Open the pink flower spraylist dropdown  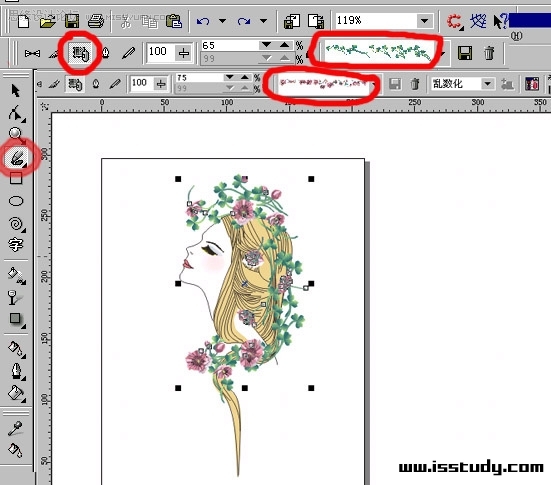[375, 84]
